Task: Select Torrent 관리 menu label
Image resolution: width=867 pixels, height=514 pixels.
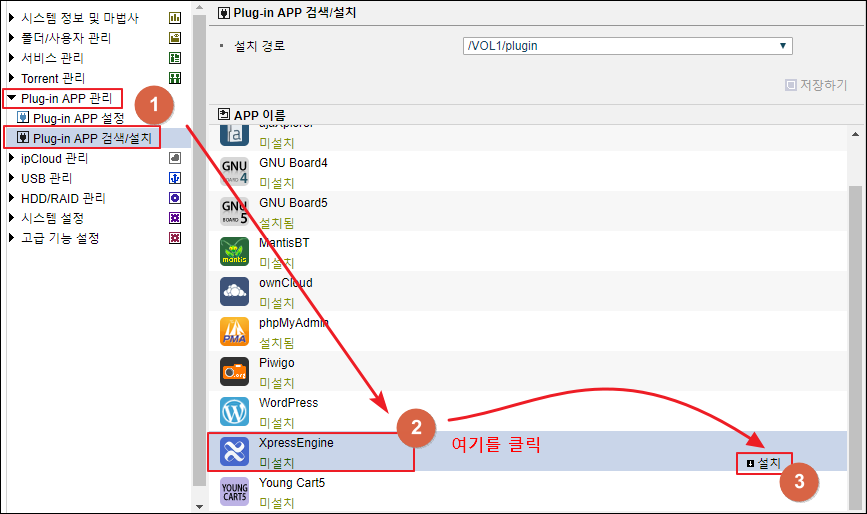Action: click(53, 78)
